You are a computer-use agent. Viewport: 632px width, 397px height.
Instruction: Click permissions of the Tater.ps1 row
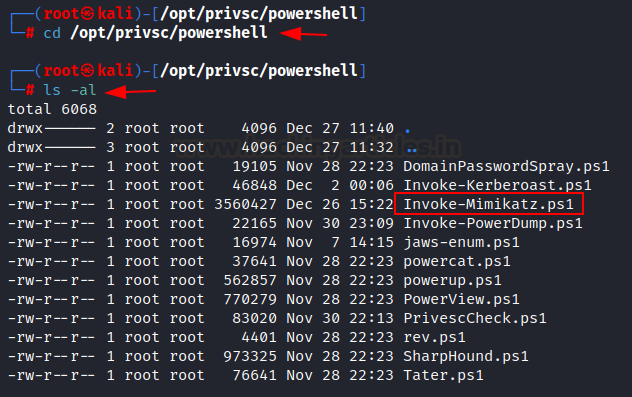click(51, 375)
